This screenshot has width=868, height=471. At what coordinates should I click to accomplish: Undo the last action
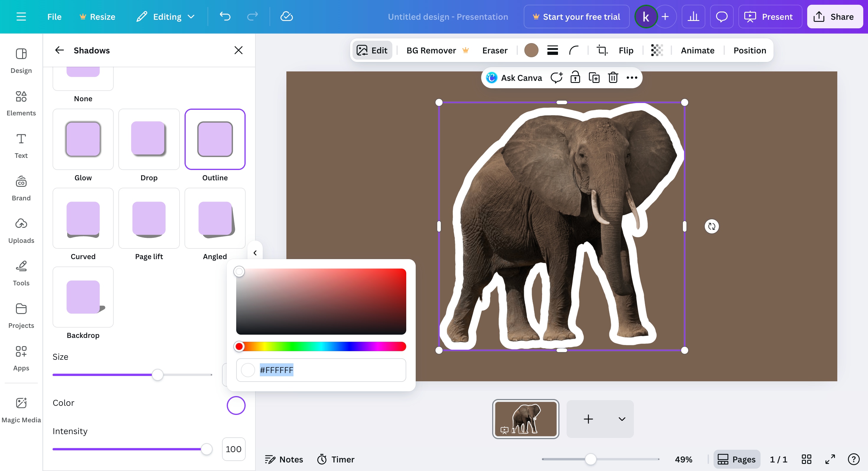click(225, 16)
